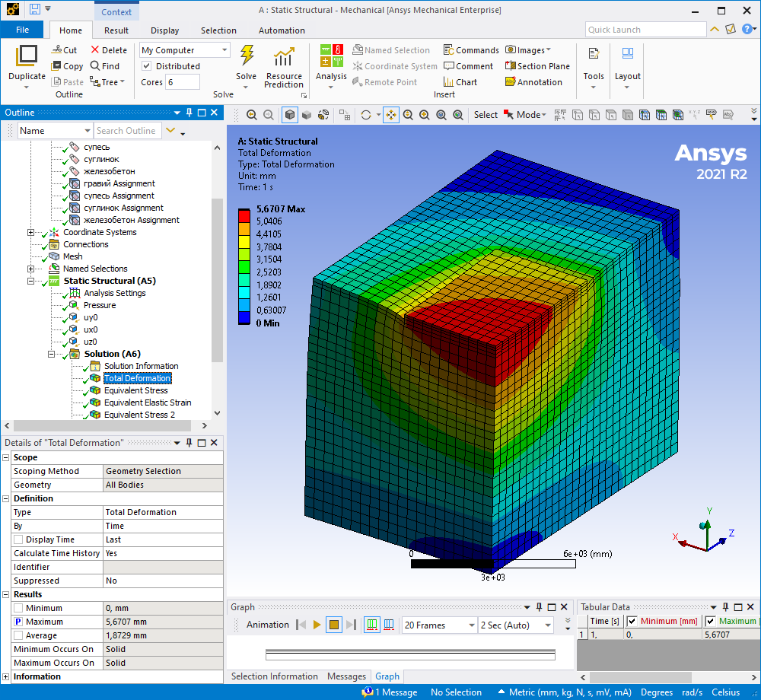Switch to the Display ribbon tab
761x700 pixels.
point(165,30)
